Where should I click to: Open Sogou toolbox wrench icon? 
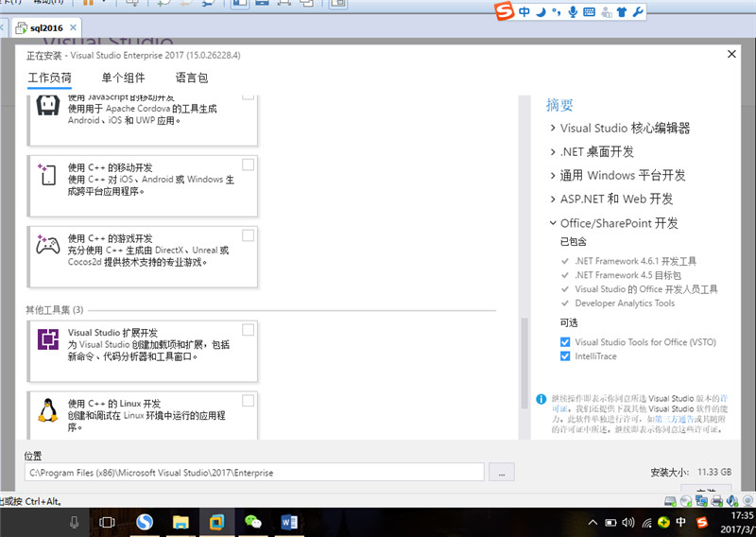[638, 12]
